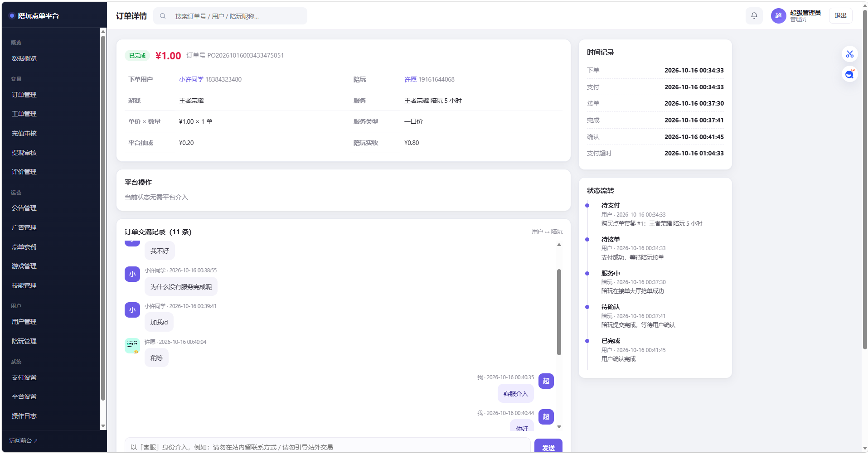Click the chat log vertical scrollbar thumb
The height and width of the screenshot is (454, 868).
559,312
